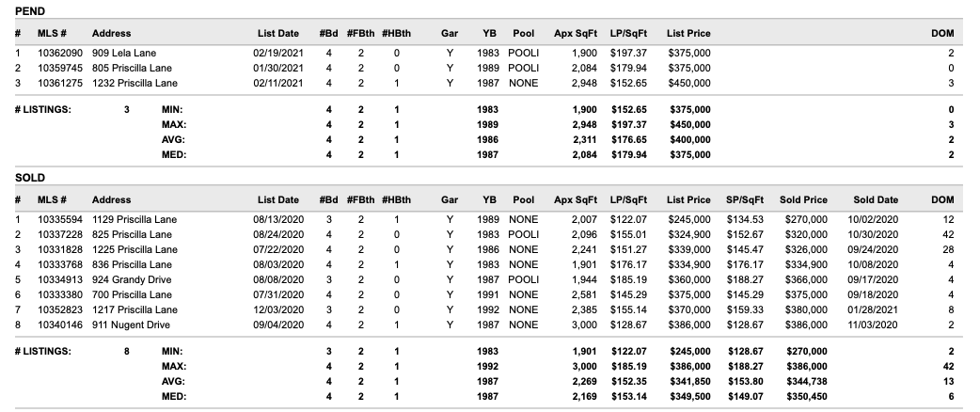Click the sold table Apx SqFt header

576,200
